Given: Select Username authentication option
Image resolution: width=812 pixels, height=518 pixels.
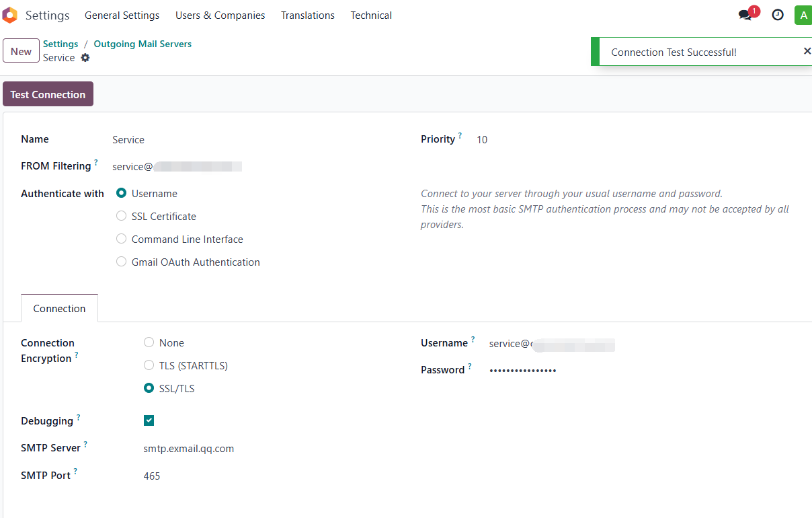Looking at the screenshot, I should pos(122,193).
